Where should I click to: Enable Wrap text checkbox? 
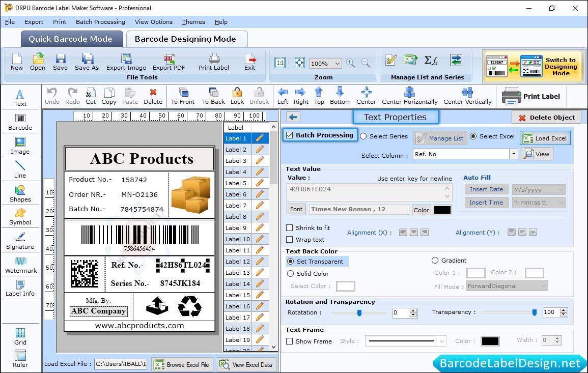tap(290, 240)
